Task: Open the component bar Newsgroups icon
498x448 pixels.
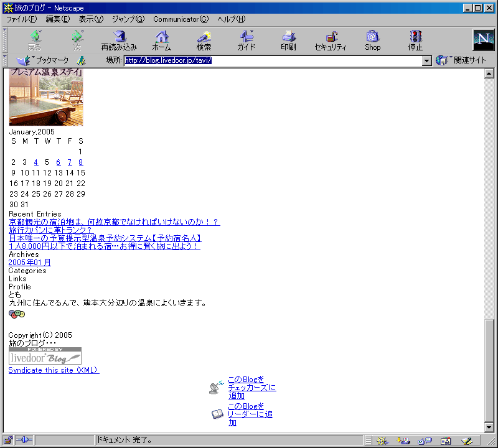Action: (425, 441)
